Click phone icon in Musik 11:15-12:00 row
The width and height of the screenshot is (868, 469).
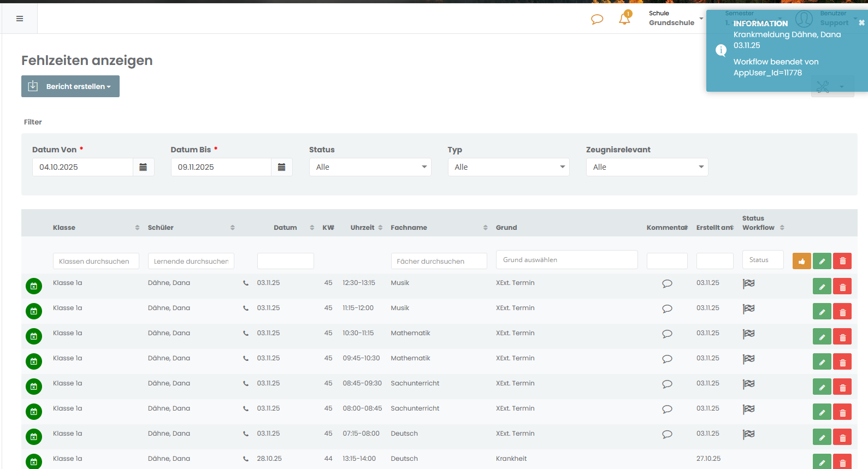click(x=246, y=308)
